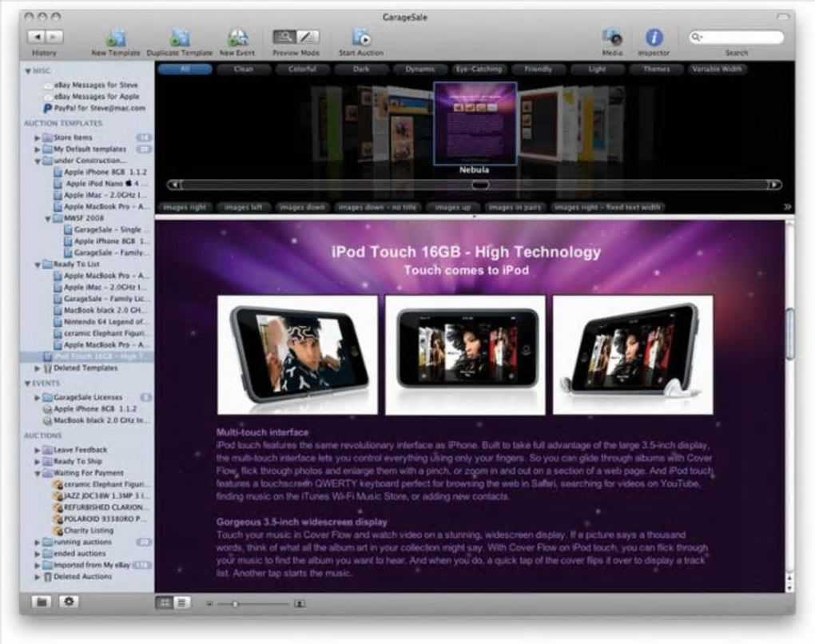Go back in History
The width and height of the screenshot is (815, 644).
(37, 37)
